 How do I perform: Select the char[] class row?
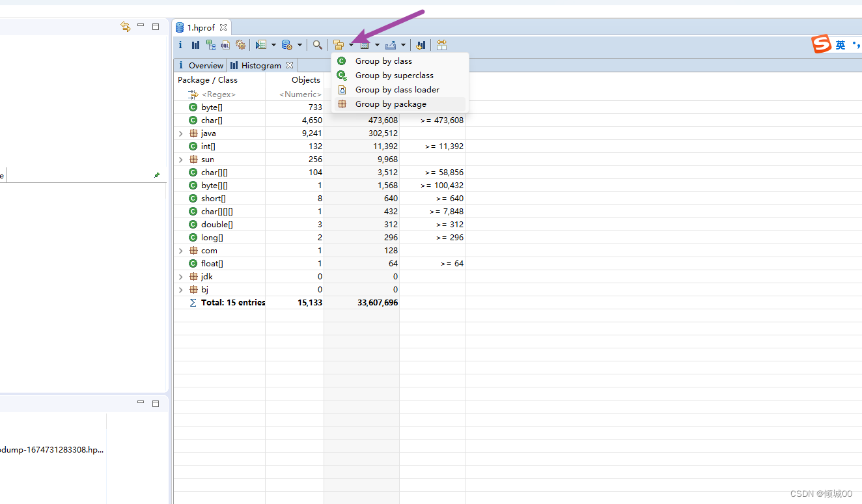(x=319, y=120)
